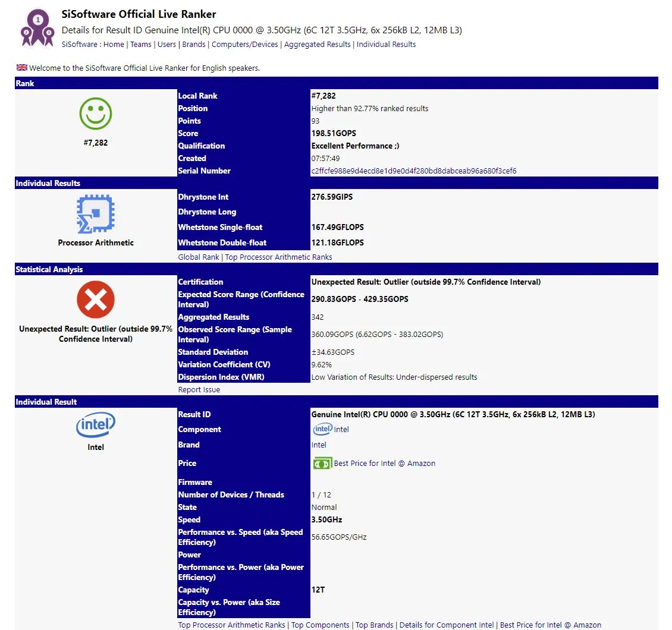Open the Users link in header
This screenshot has width=672, height=630.
[x=167, y=44]
